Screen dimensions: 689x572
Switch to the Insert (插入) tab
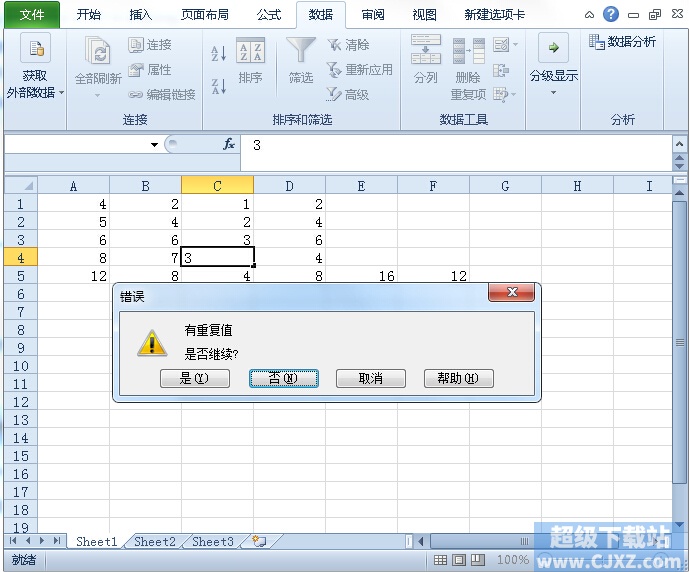141,14
